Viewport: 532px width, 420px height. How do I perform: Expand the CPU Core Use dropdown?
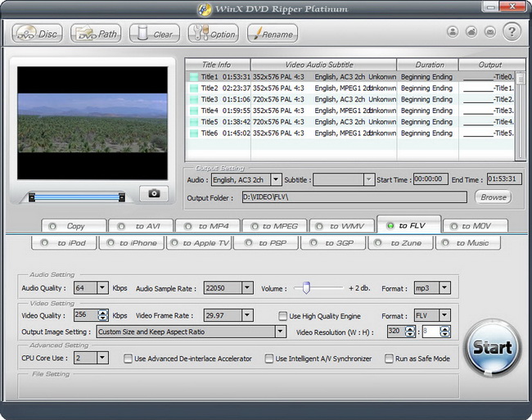[102, 358]
